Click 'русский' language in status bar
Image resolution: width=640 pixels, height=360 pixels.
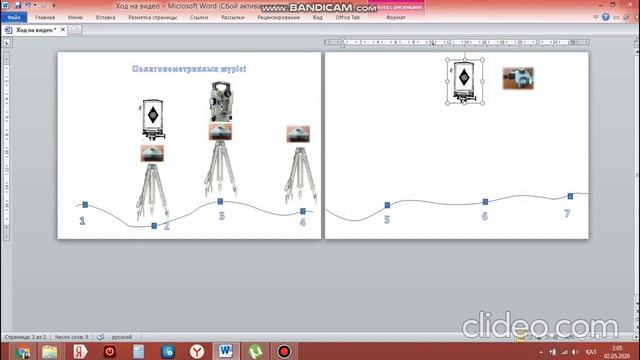[122, 337]
